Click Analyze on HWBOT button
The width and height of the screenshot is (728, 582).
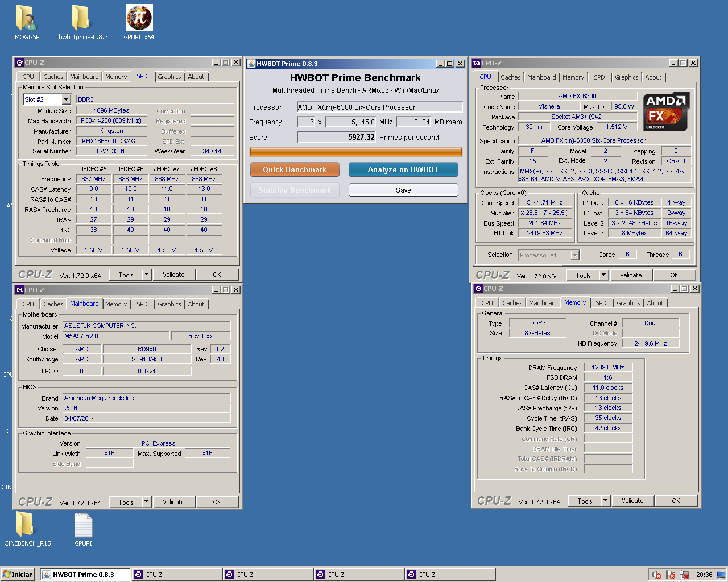403,169
